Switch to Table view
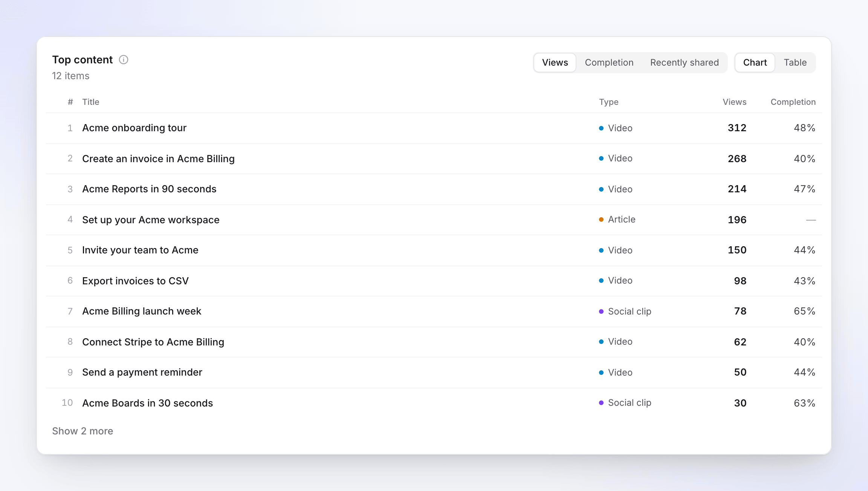The image size is (868, 491). click(795, 63)
